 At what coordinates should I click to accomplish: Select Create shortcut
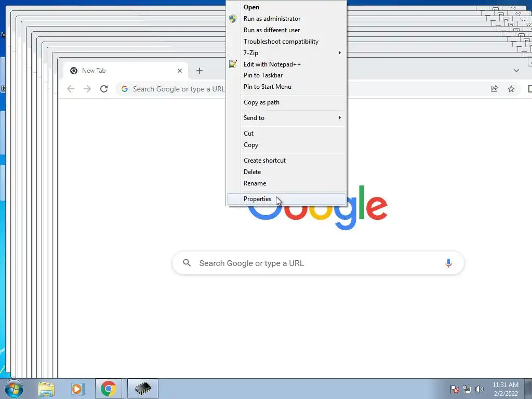[x=286, y=161]
